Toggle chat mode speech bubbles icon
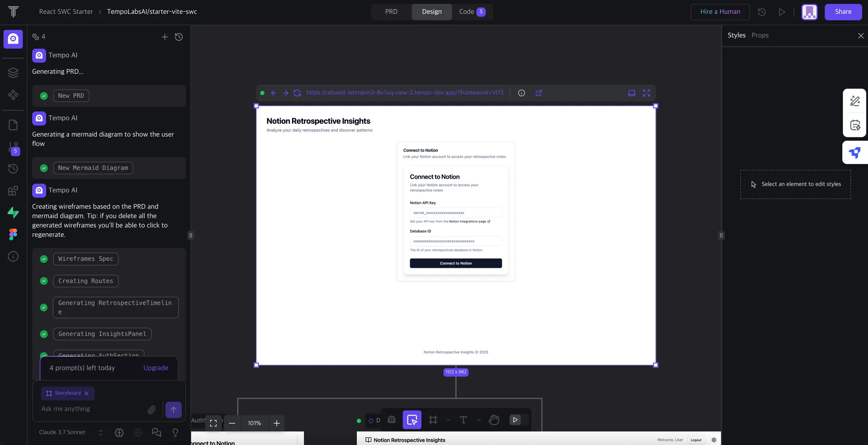868x445 pixels. coord(156,432)
